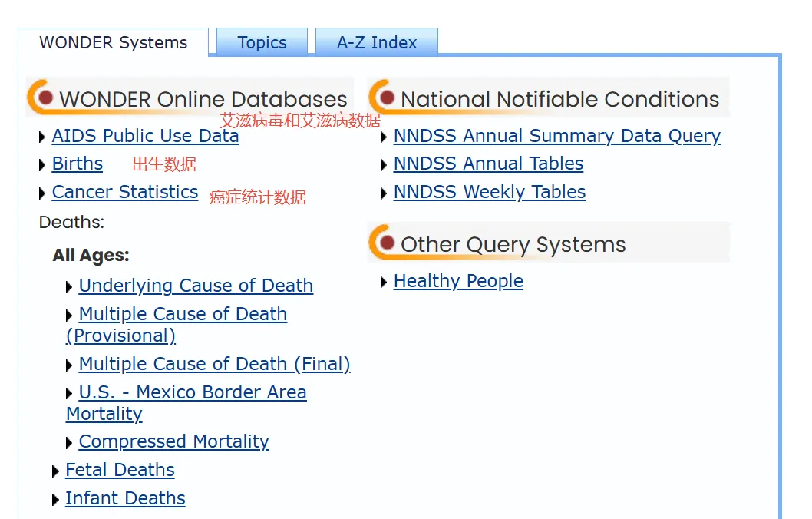Image resolution: width=812 pixels, height=519 pixels.
Task: Click the arrow bullet beside AIDS Public Use Data
Action: pyautogui.click(x=42, y=137)
